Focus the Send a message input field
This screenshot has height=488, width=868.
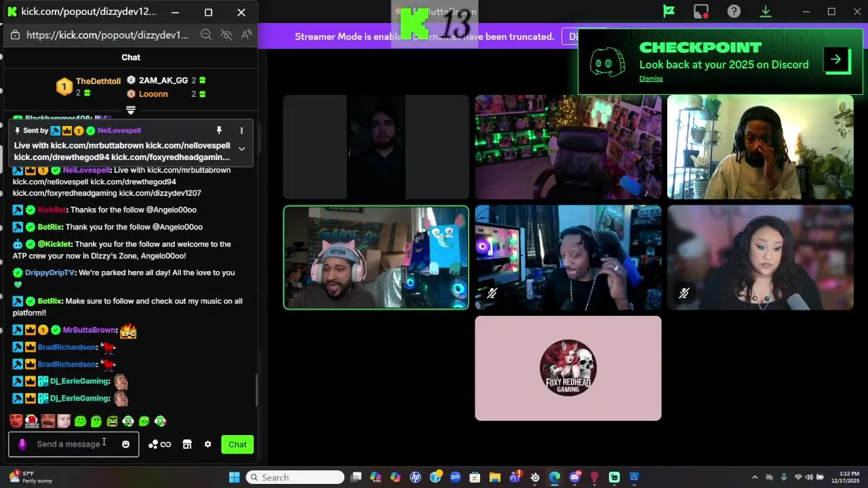tap(73, 445)
